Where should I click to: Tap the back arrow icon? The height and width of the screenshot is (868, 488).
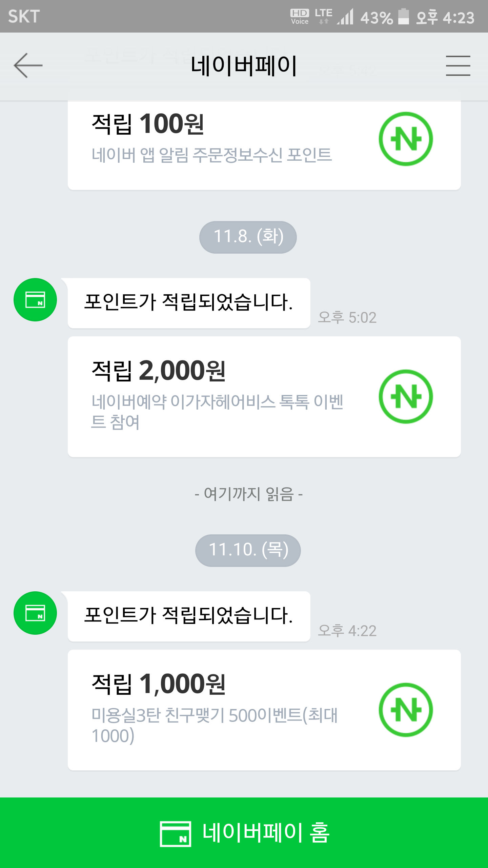[28, 65]
